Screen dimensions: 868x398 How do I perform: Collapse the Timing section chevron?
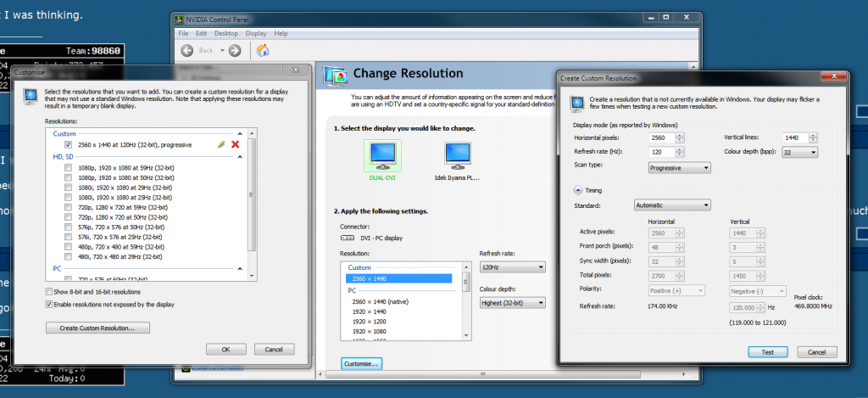click(x=578, y=191)
